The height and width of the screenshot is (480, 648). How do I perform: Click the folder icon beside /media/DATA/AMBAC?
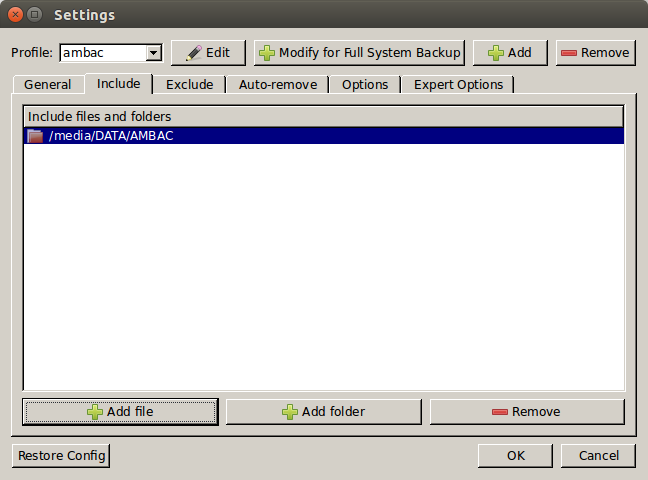point(35,136)
